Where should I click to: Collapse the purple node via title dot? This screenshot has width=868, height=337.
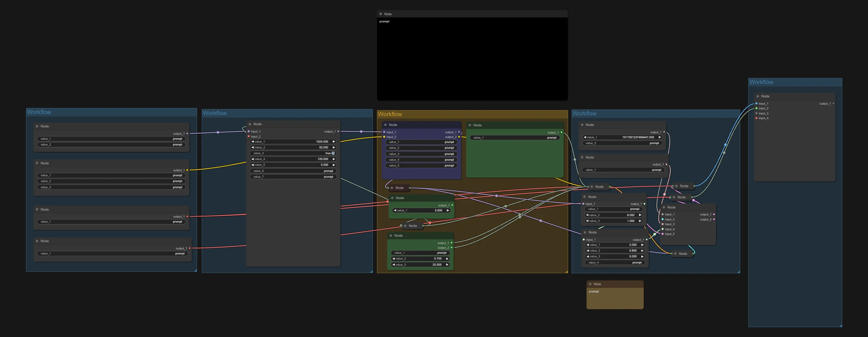click(x=386, y=125)
